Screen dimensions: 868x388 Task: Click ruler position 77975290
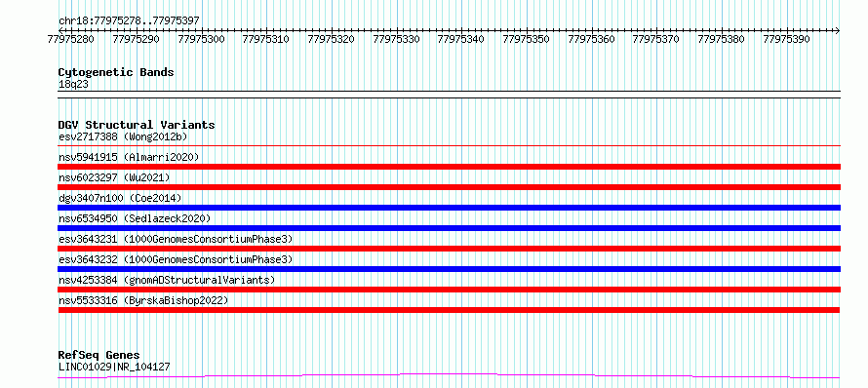click(137, 39)
